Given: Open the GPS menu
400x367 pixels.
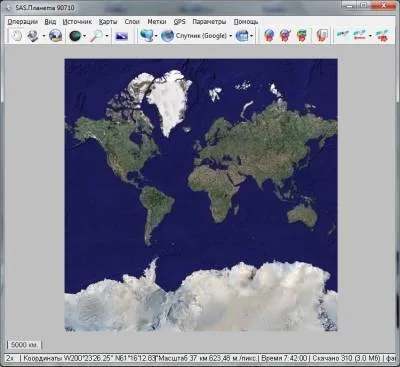Looking at the screenshot, I should click(179, 22).
